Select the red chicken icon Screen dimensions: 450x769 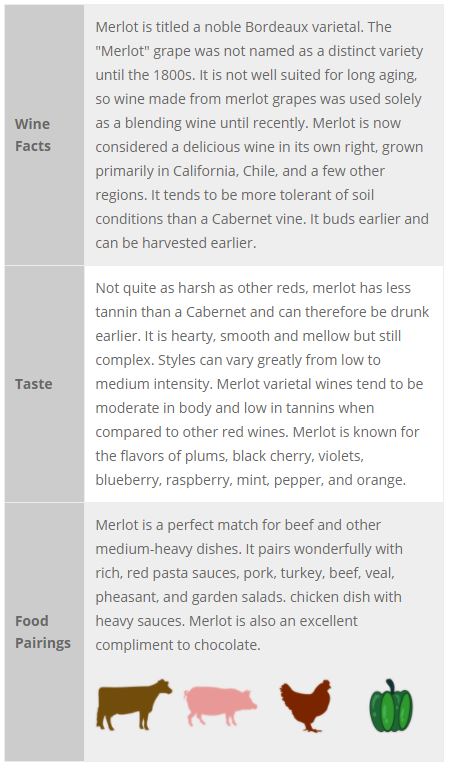(305, 706)
